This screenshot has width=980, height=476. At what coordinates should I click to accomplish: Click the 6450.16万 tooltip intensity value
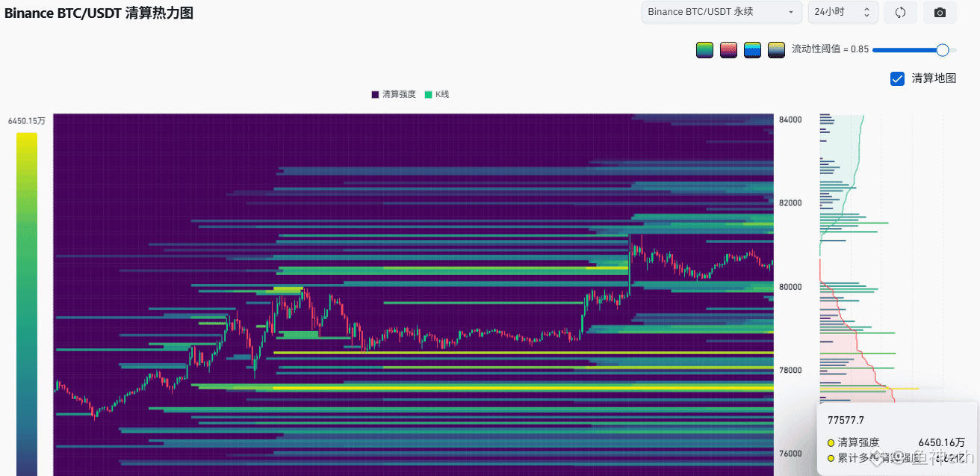(941, 442)
